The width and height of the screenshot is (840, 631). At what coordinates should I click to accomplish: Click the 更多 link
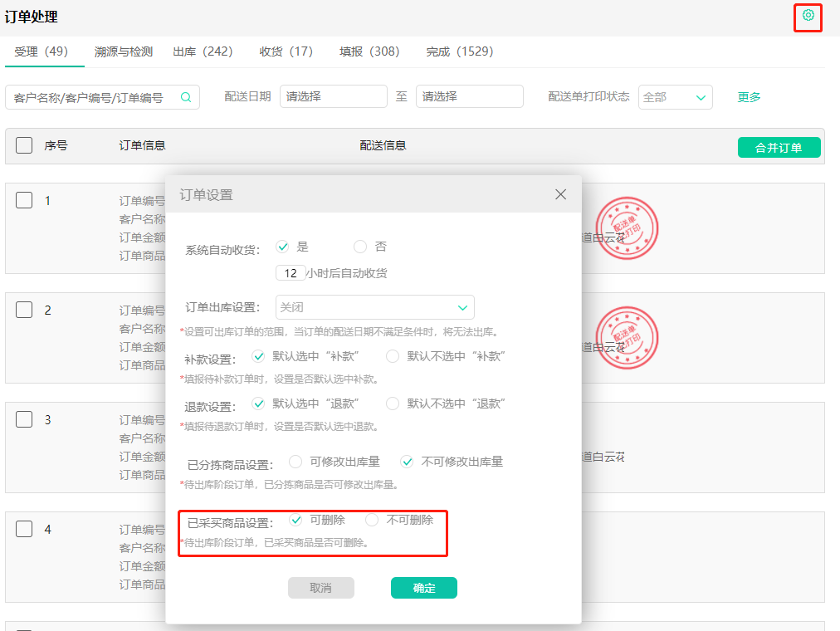point(748,96)
